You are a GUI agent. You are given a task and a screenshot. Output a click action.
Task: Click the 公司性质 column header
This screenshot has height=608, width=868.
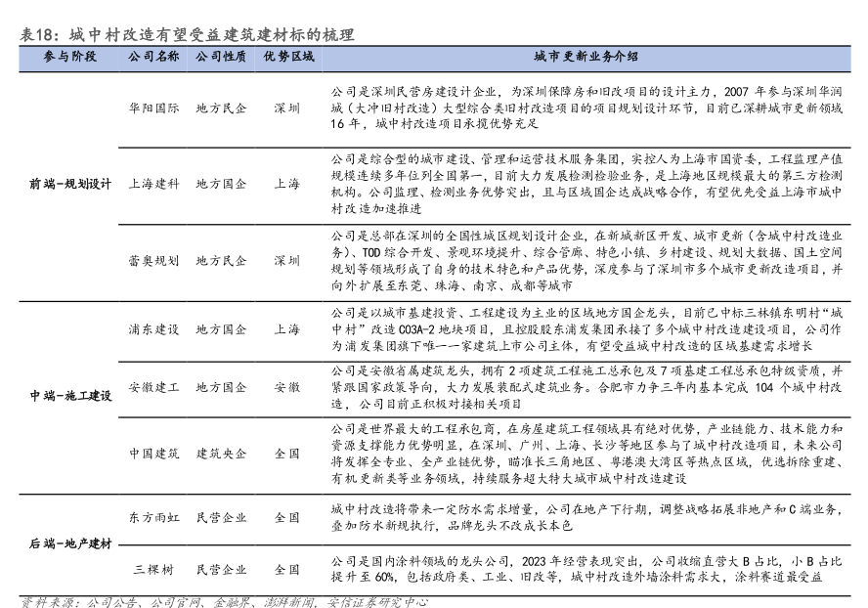pyautogui.click(x=220, y=58)
